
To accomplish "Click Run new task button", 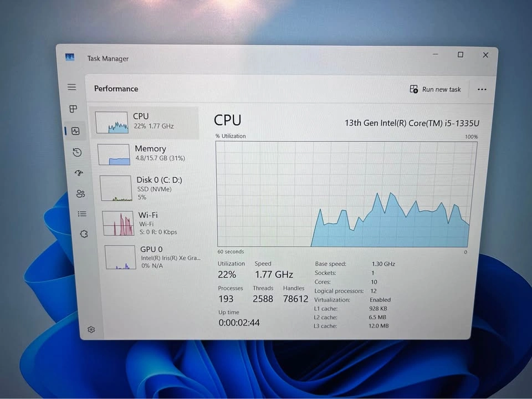I will (x=436, y=89).
